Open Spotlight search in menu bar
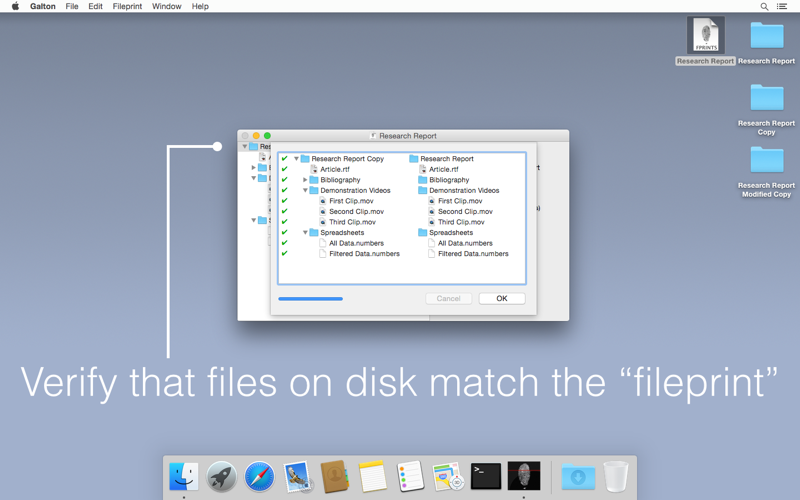Image resolution: width=800 pixels, height=500 pixels. (x=764, y=6)
